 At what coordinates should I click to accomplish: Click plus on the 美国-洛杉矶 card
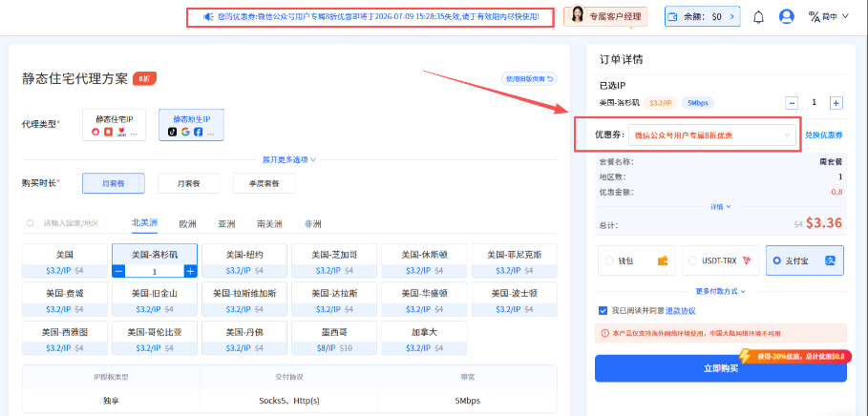point(190,271)
